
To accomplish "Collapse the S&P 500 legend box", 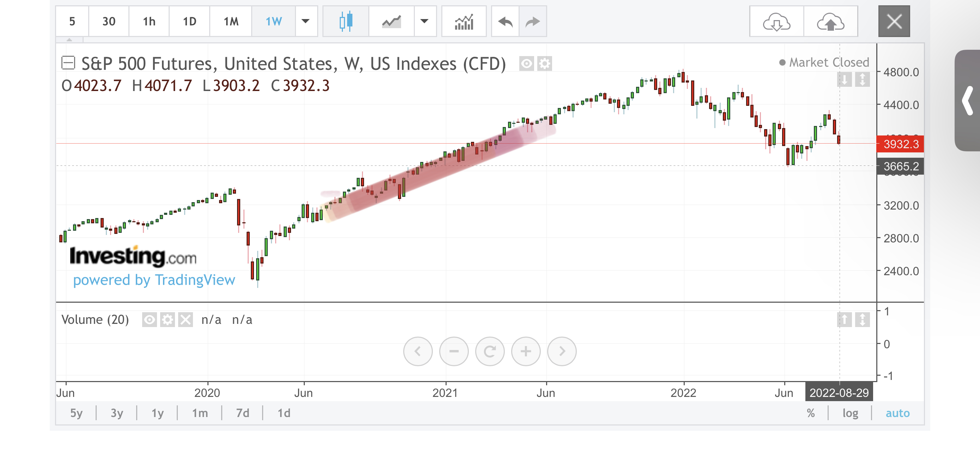I will click(x=68, y=63).
